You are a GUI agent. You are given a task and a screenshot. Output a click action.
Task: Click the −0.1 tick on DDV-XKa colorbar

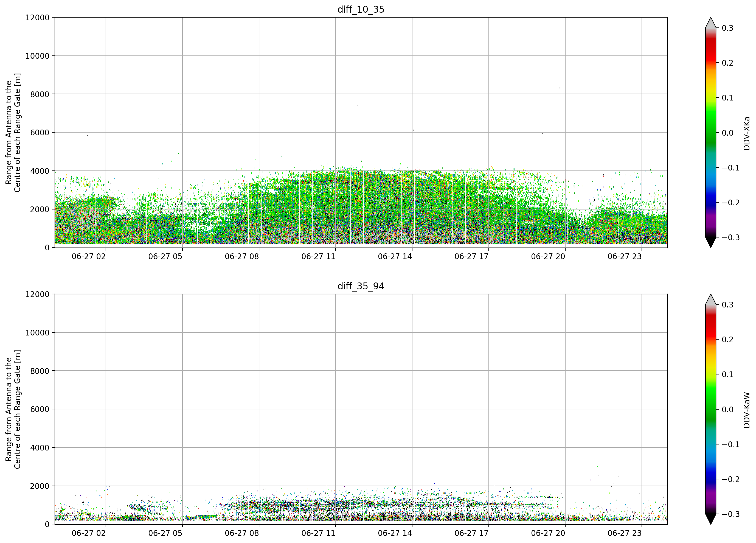pyautogui.click(x=731, y=167)
